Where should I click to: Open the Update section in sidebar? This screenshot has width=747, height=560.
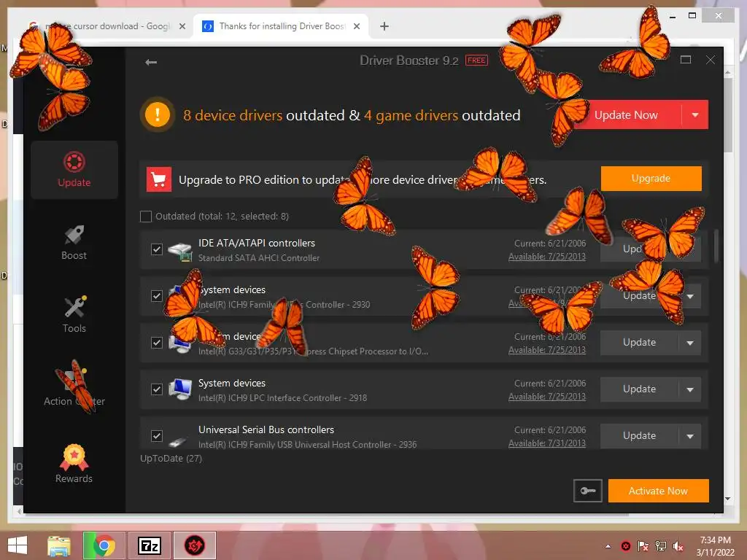74,169
